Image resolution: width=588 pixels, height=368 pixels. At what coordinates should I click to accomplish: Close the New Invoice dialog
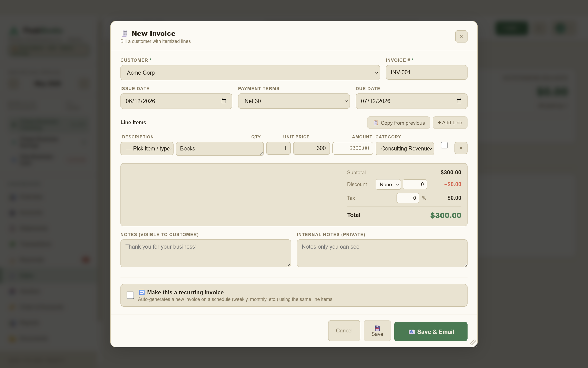pos(461,36)
